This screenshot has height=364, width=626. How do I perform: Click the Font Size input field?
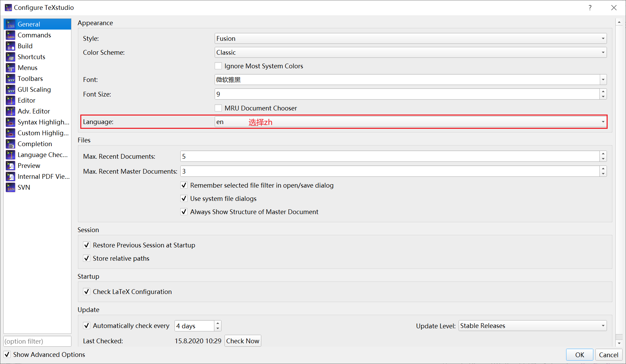(x=407, y=94)
